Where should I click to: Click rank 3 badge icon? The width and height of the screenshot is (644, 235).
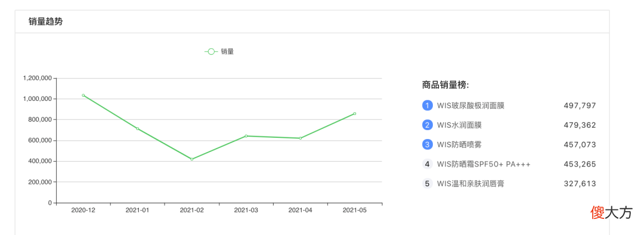427,144
